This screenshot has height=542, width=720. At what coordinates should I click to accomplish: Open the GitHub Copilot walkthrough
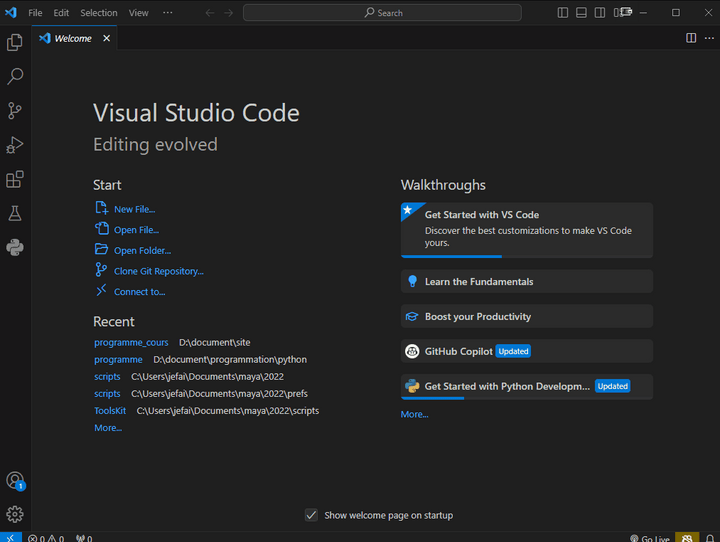(527, 351)
